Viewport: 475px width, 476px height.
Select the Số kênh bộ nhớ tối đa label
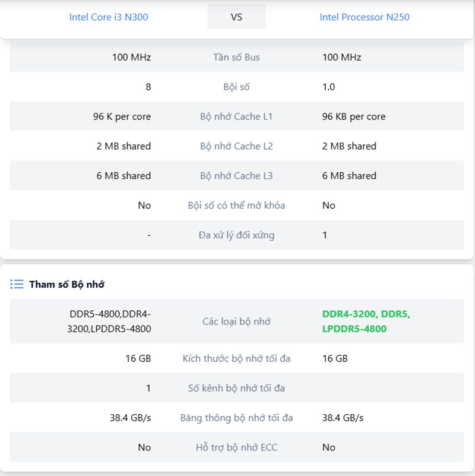(x=236, y=388)
